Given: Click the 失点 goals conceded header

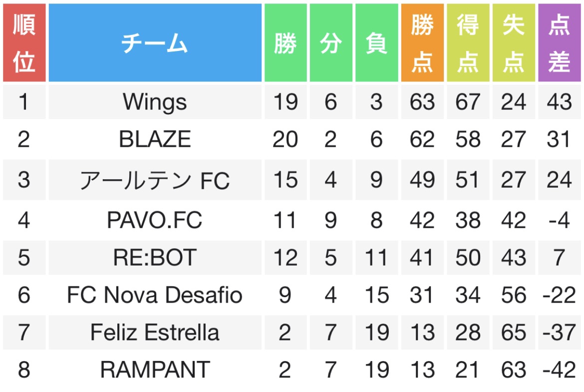Looking at the screenshot, I should click(x=514, y=42).
